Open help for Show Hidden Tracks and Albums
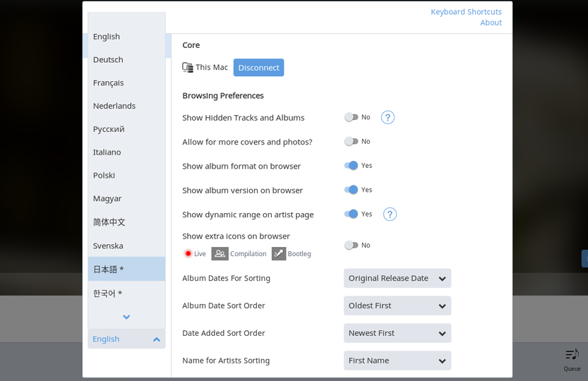The height and width of the screenshot is (381, 588). click(x=388, y=117)
